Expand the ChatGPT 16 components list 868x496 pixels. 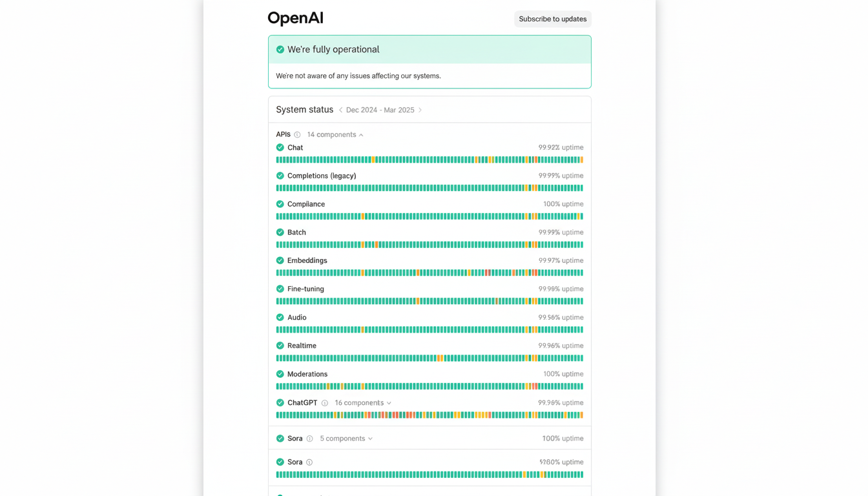[362, 402]
